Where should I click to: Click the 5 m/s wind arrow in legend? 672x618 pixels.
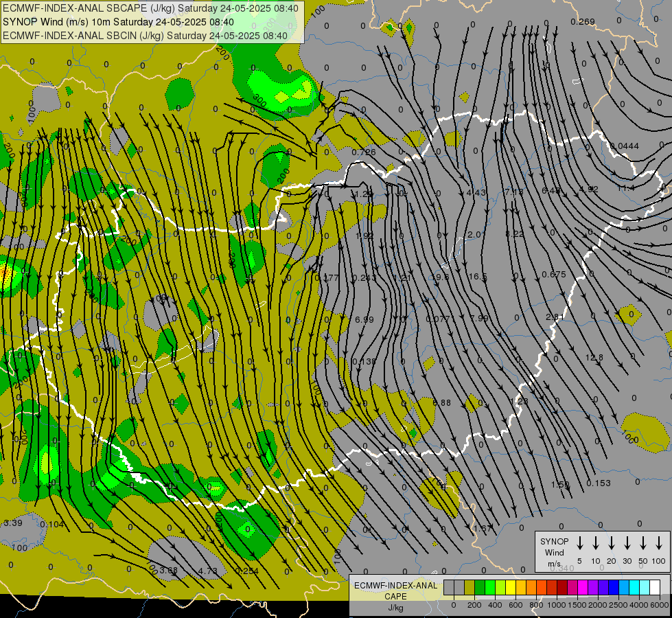(579, 542)
